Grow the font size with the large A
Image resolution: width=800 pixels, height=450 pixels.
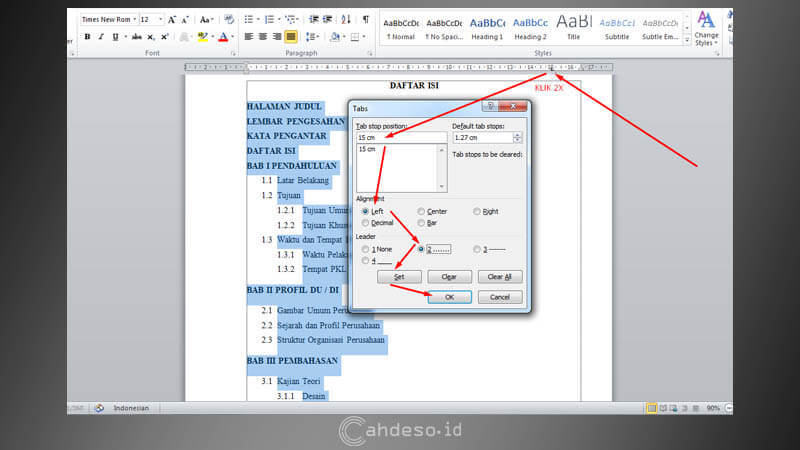[x=172, y=19]
